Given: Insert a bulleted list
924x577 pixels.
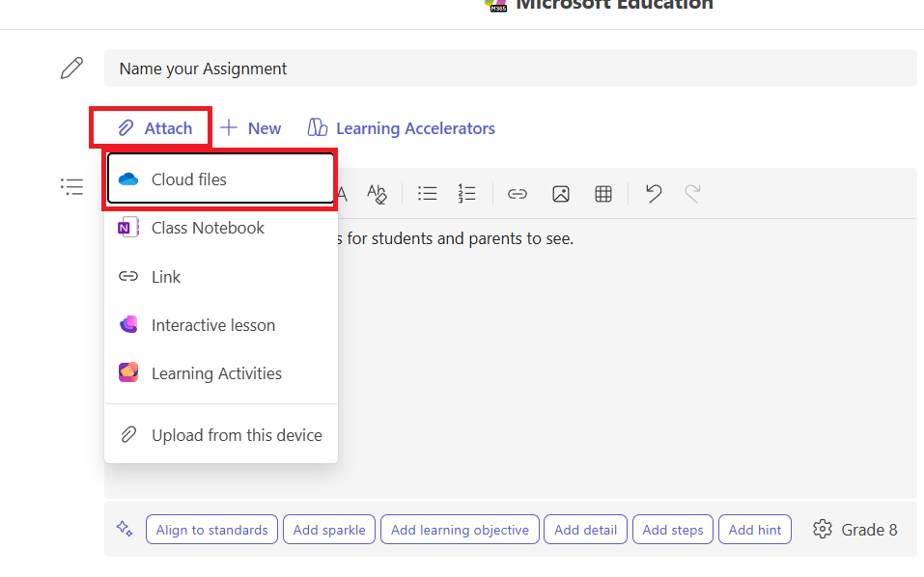Looking at the screenshot, I should [x=427, y=194].
